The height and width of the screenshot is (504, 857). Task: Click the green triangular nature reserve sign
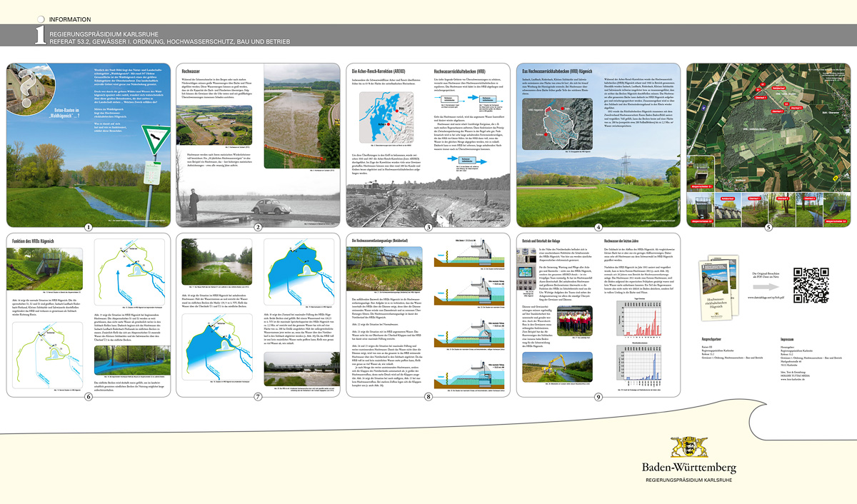155,140
